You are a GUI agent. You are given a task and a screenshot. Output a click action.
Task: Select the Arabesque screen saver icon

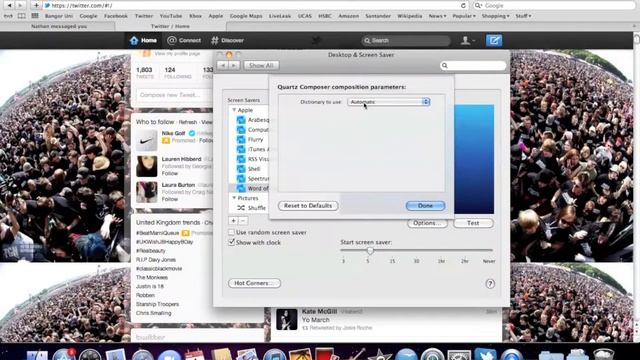(x=241, y=120)
